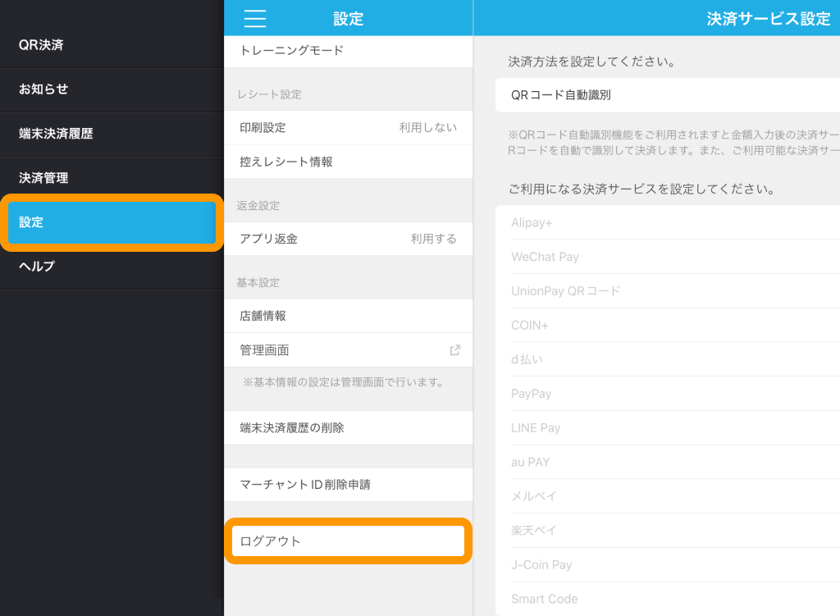Open 印刷設定 row showing 利用しない

click(348, 128)
